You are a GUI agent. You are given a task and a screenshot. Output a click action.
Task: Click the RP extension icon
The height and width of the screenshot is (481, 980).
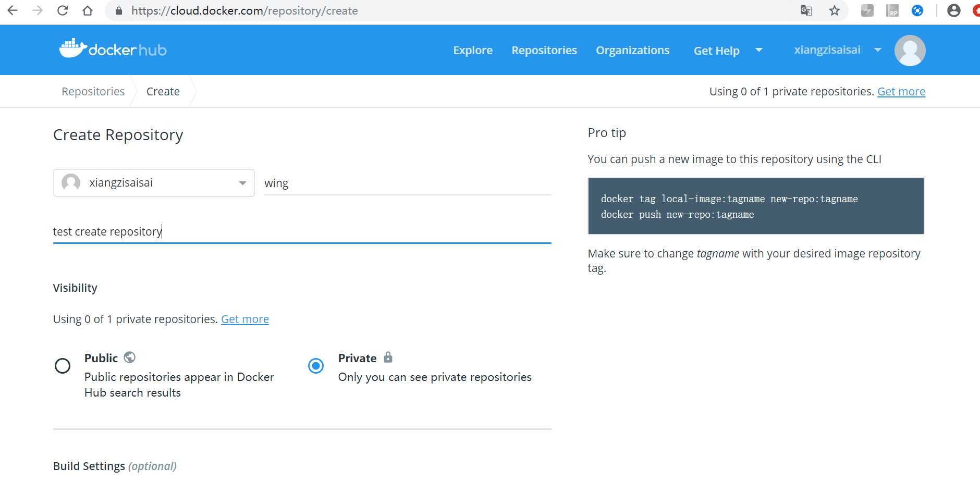pos(892,10)
